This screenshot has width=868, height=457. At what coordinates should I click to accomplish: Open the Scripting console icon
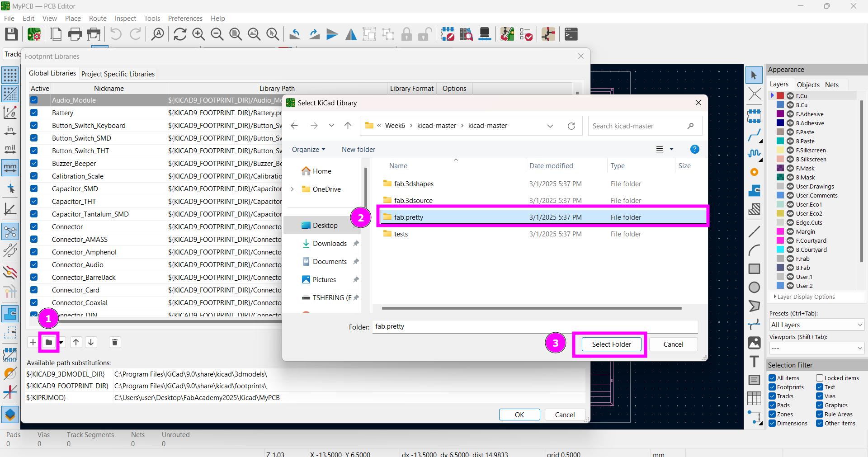click(x=571, y=34)
